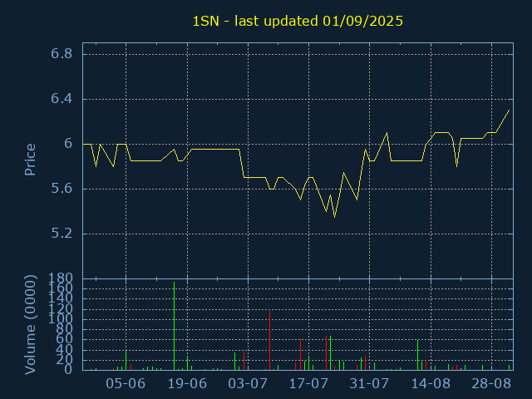Viewport: 532px width, 399px height.
Task: Click the 14-08 date label
Action: 431,384
